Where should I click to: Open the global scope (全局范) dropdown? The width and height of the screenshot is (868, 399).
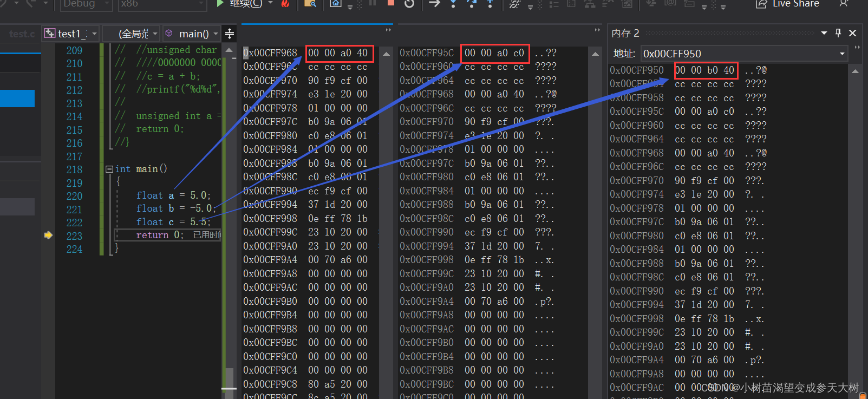click(x=132, y=34)
